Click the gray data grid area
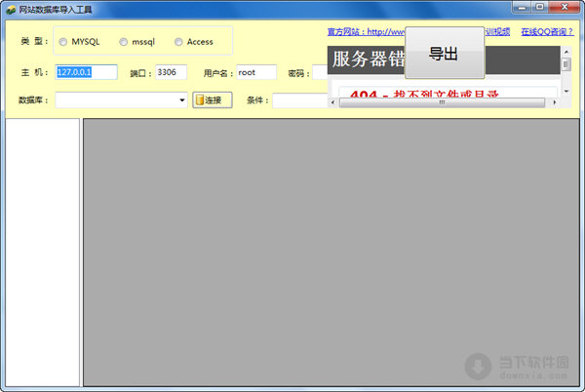The image size is (585, 392). click(330, 252)
